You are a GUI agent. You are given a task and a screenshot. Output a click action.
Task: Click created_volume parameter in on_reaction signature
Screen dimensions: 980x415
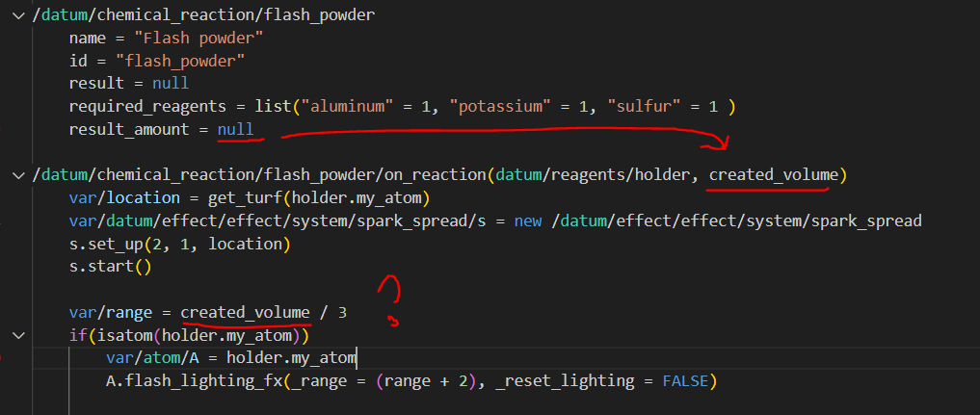[772, 175]
